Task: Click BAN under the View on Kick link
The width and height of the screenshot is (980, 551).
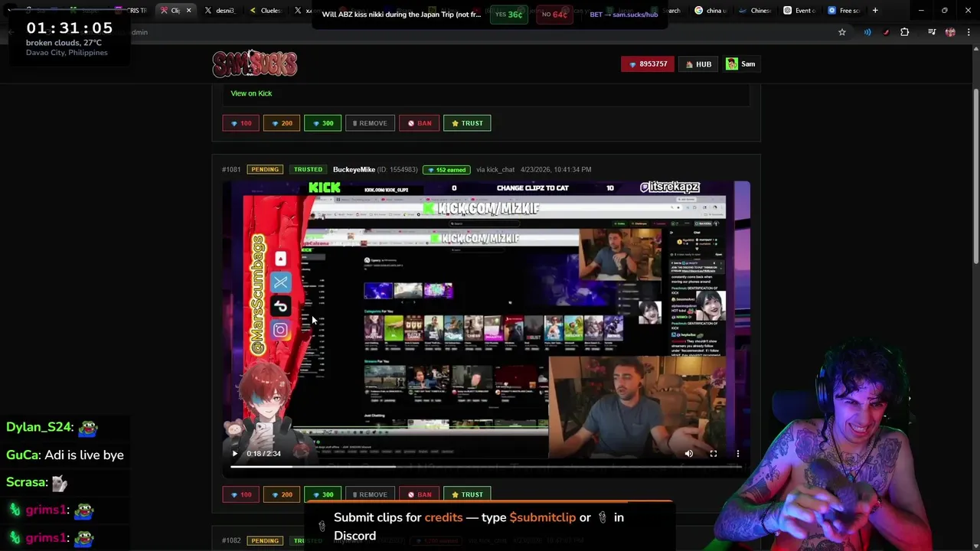Action: [419, 123]
